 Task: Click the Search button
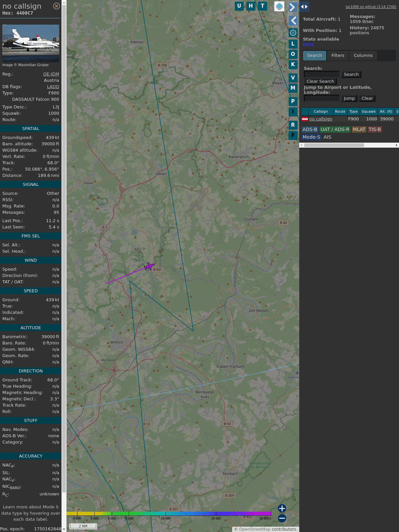coord(351,74)
